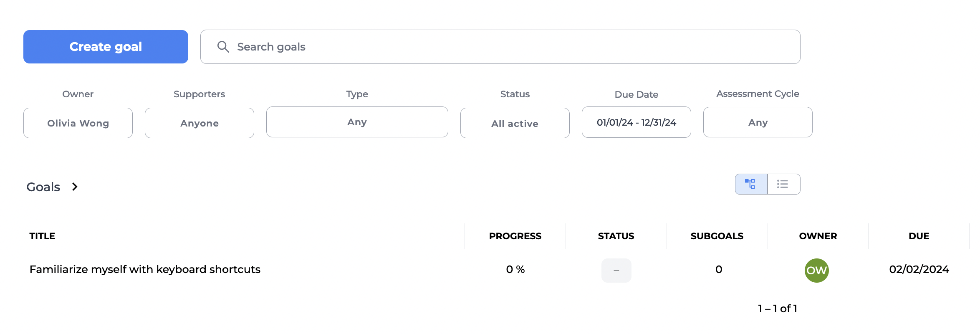
Task: Open the Type filter dropdown
Action: [x=357, y=122]
